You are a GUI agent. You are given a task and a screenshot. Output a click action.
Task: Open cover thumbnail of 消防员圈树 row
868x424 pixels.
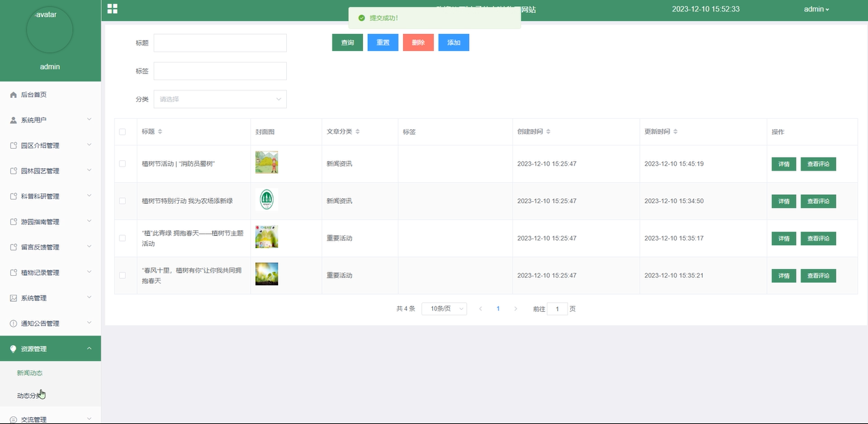pyautogui.click(x=266, y=162)
